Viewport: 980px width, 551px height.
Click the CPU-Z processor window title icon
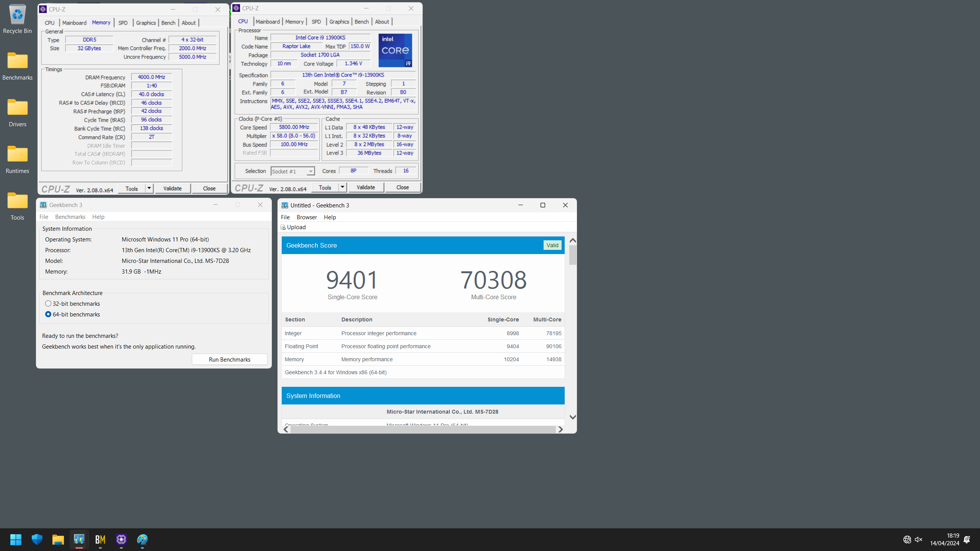tap(236, 8)
